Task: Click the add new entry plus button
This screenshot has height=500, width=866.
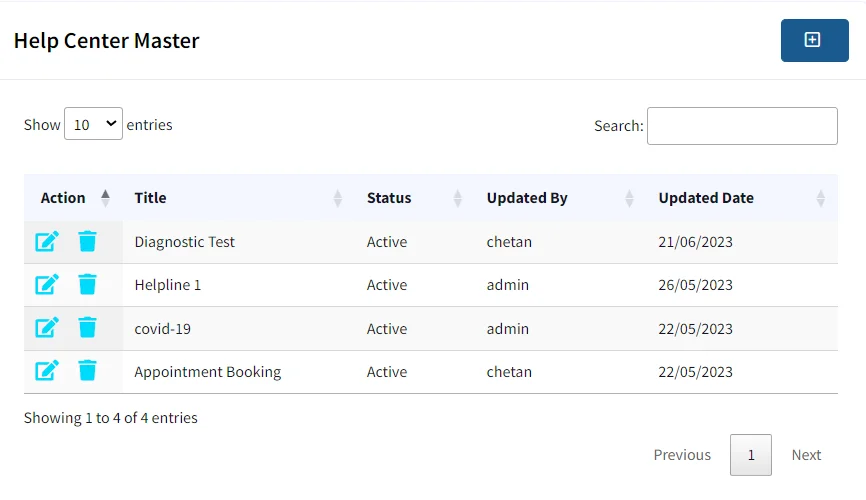Action: [814, 40]
